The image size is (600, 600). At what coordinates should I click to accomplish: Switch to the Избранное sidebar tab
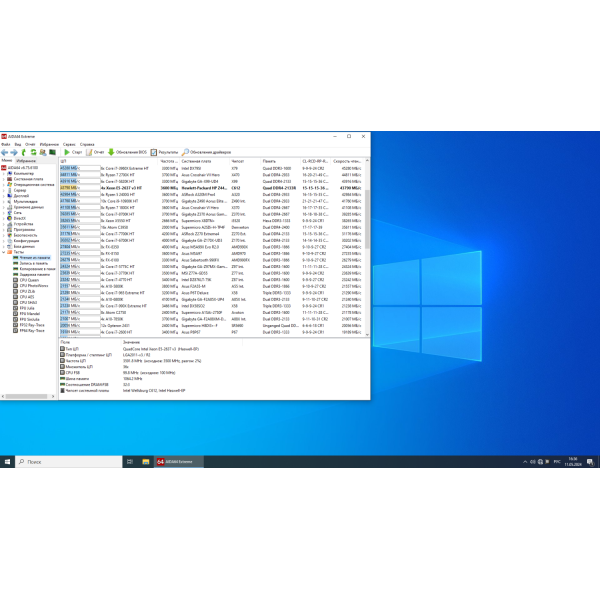click(x=26, y=161)
